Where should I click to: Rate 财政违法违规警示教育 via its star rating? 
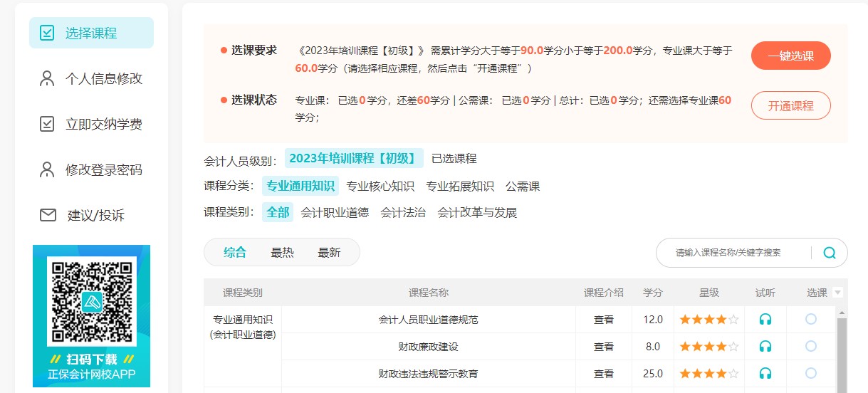(708, 374)
